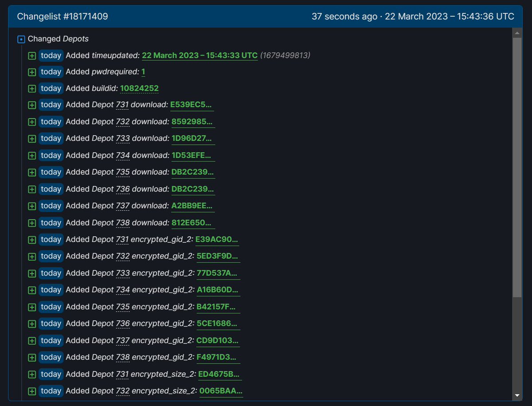Open depot 731 link in download row

(122, 105)
